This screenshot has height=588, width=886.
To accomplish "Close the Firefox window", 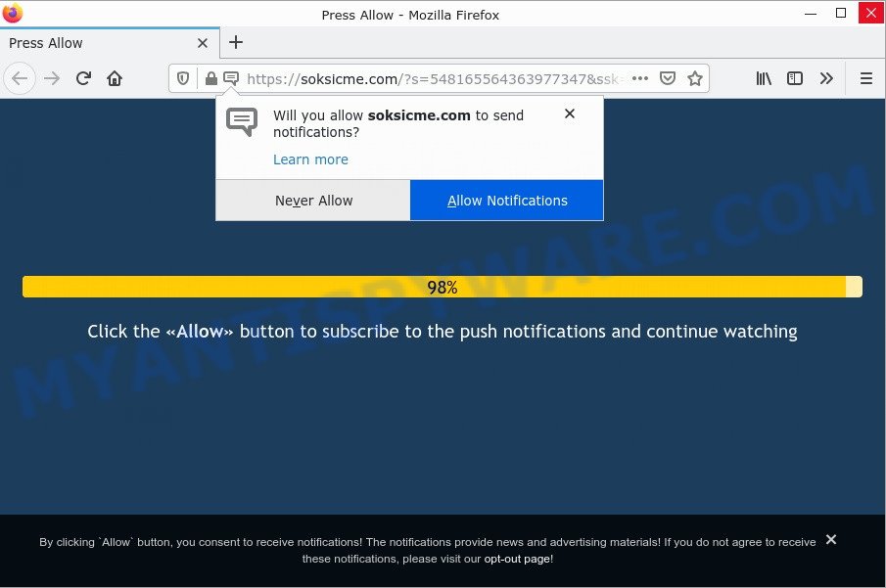I will [871, 13].
